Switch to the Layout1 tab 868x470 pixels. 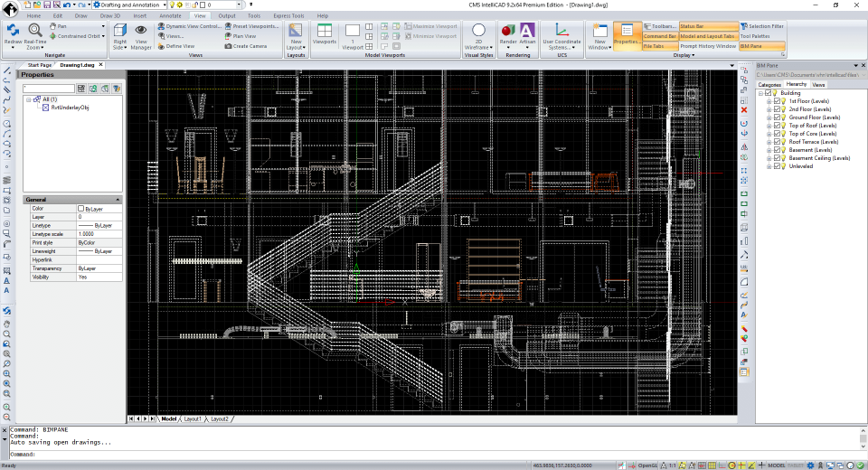193,419
